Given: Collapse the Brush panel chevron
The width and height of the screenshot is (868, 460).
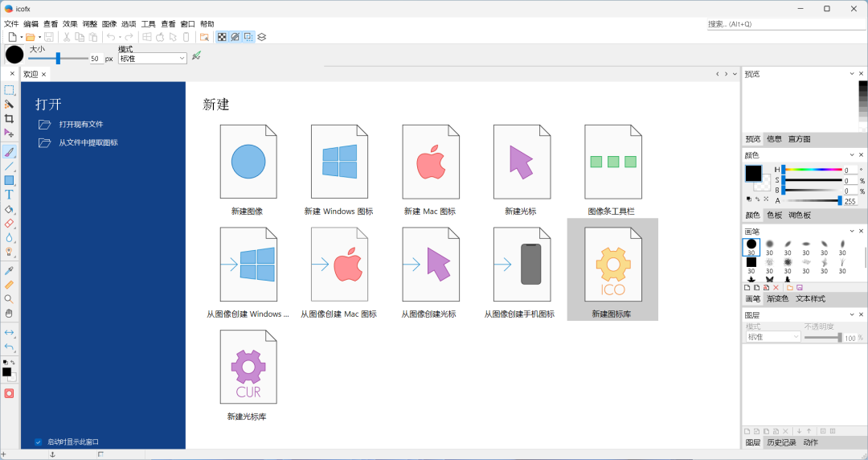Looking at the screenshot, I should 852,231.
